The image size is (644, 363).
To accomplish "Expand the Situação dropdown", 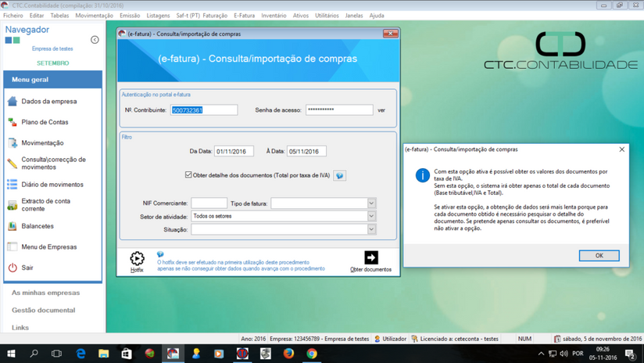I will pyautogui.click(x=371, y=229).
